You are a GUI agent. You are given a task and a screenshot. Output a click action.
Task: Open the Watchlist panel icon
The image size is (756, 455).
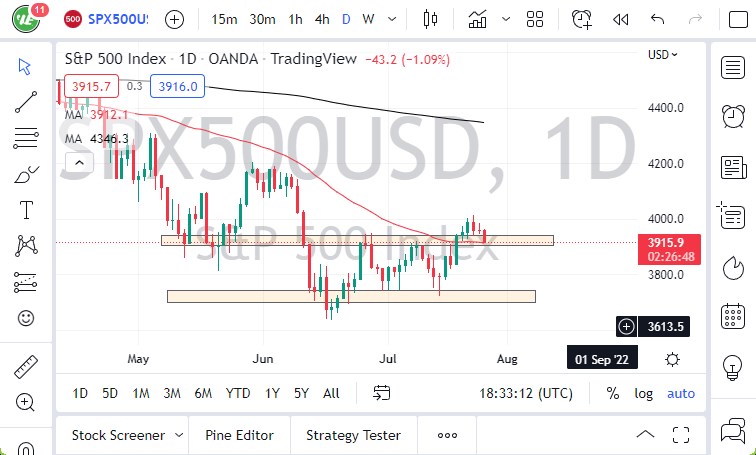(733, 66)
